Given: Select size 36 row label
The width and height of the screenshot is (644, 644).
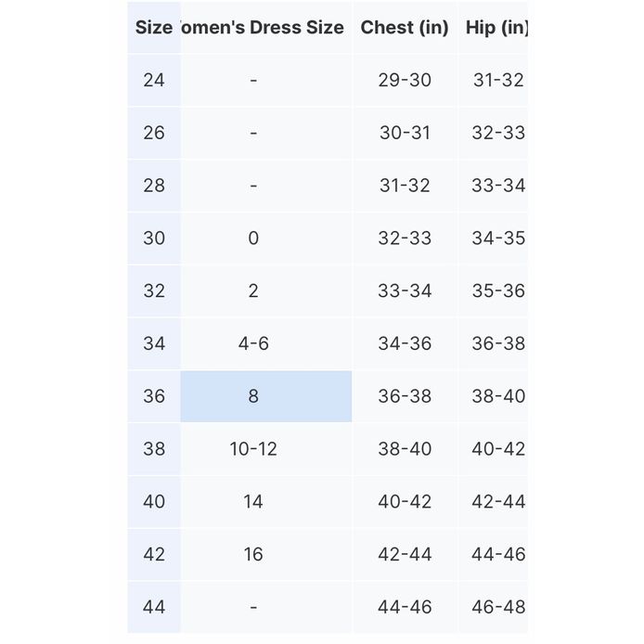Looking at the screenshot, I should click(154, 396).
